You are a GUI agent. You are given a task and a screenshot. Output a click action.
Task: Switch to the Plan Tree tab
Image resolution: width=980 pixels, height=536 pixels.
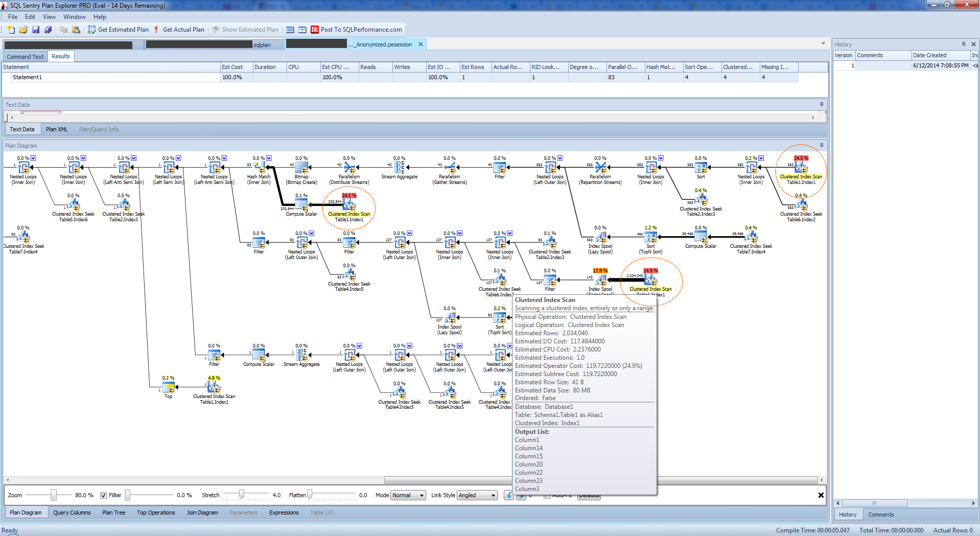113,512
